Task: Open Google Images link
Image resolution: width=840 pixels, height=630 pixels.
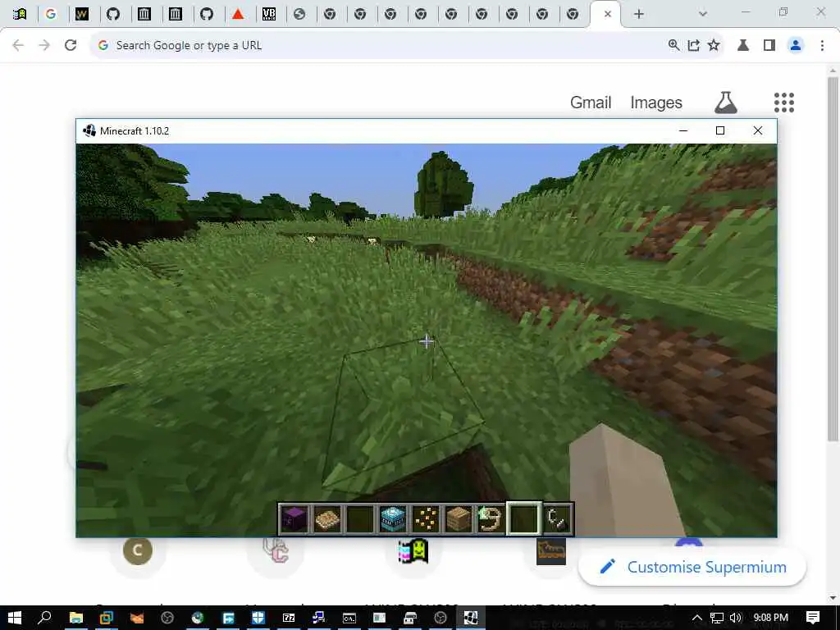Action: 656,103
